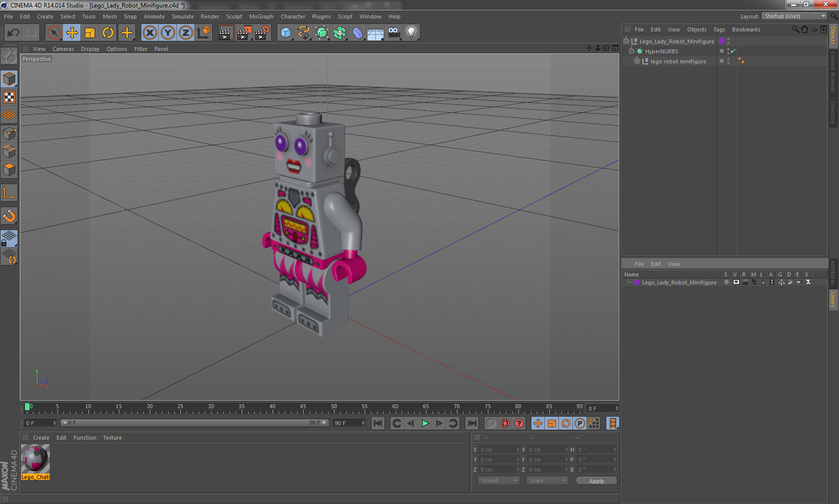Screen dimensions: 839x504
Task: Render to Picture Viewer
Action: pyautogui.click(x=244, y=33)
